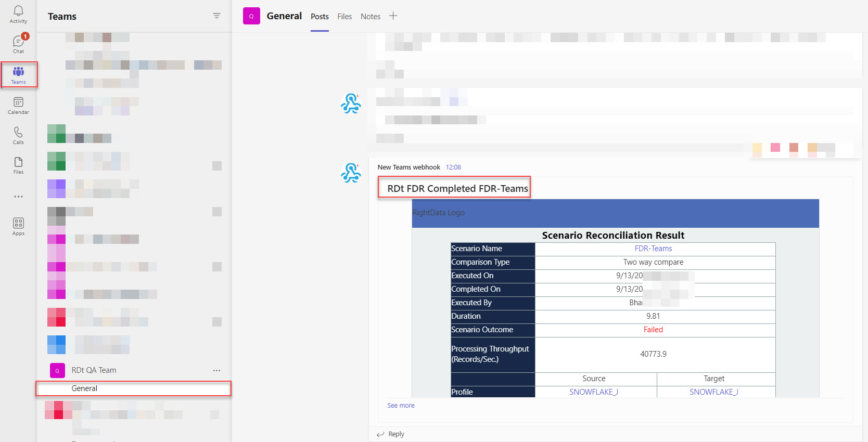The width and height of the screenshot is (868, 442).
Task: Show more apps ellipsis in sidebar
Action: 18,197
